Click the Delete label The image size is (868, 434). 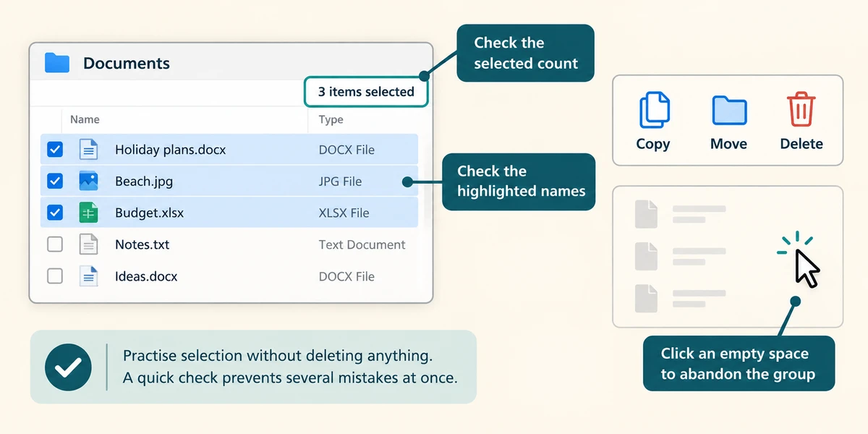pyautogui.click(x=801, y=144)
